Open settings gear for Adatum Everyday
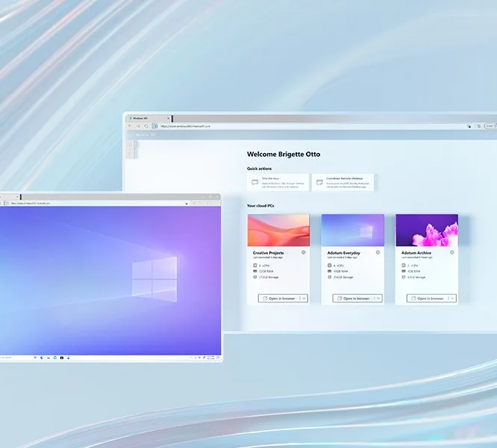Image resolution: width=497 pixels, height=448 pixels. tap(378, 252)
